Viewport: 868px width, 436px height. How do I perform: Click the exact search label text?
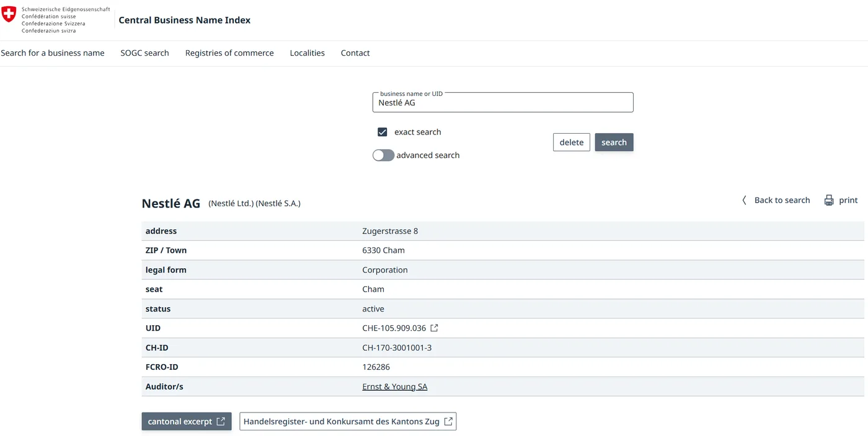point(418,132)
